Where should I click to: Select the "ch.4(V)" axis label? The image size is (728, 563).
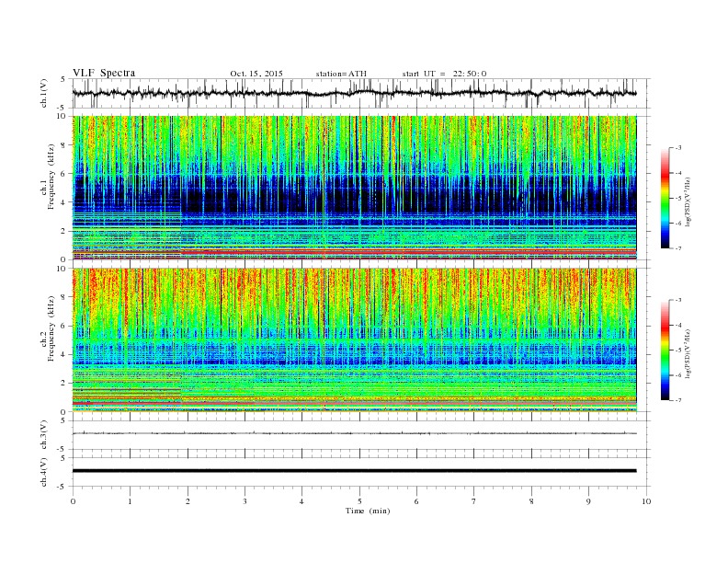[x=44, y=472]
